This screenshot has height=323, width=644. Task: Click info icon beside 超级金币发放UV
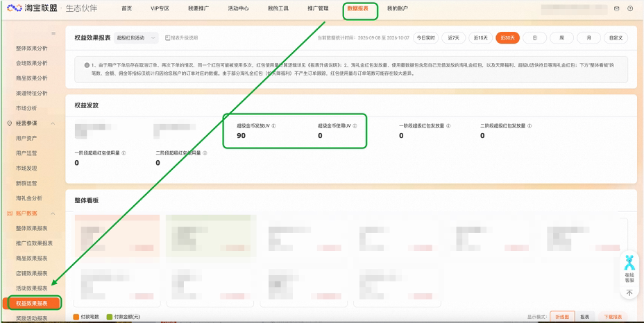click(x=274, y=126)
